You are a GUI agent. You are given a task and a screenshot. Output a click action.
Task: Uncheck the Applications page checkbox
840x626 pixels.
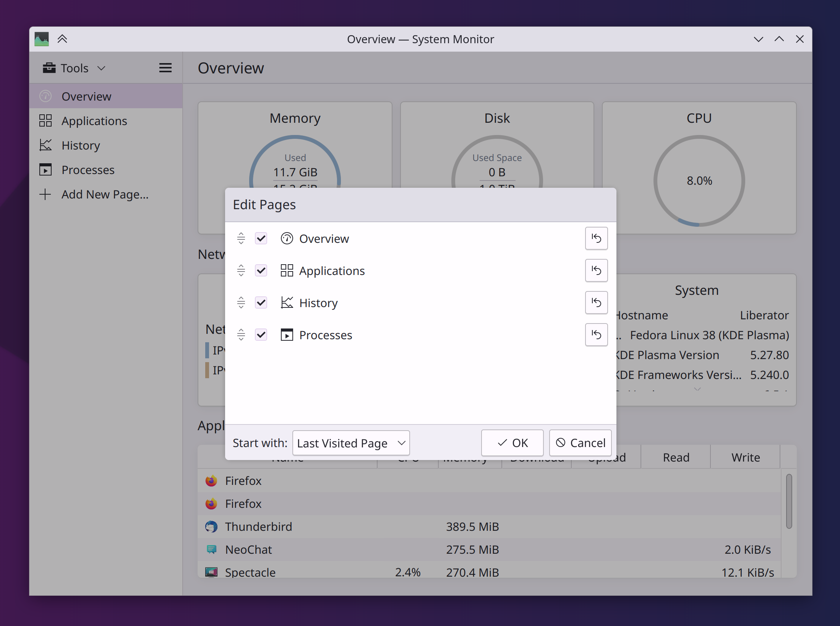tap(261, 270)
